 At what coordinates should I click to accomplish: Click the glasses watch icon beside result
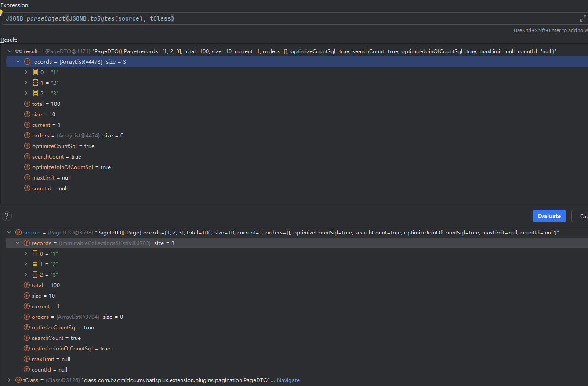(18, 51)
